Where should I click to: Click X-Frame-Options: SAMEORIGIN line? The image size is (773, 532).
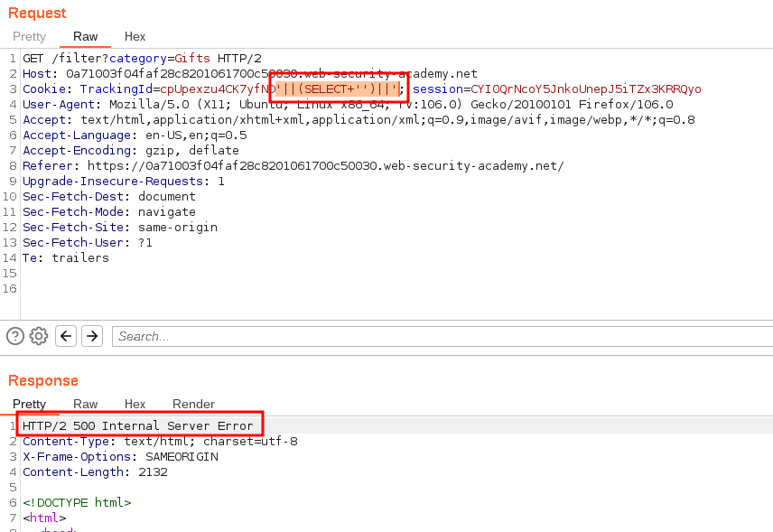pyautogui.click(x=120, y=456)
